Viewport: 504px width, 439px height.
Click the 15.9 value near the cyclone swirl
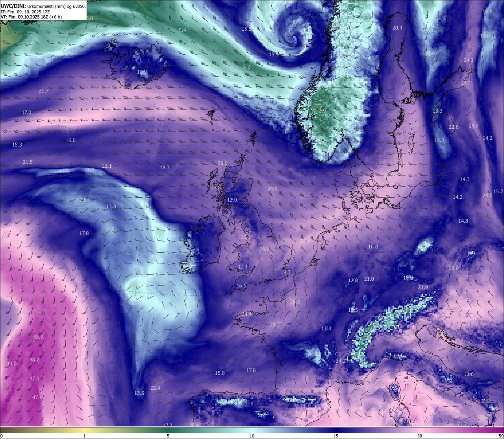pyautogui.click(x=274, y=54)
